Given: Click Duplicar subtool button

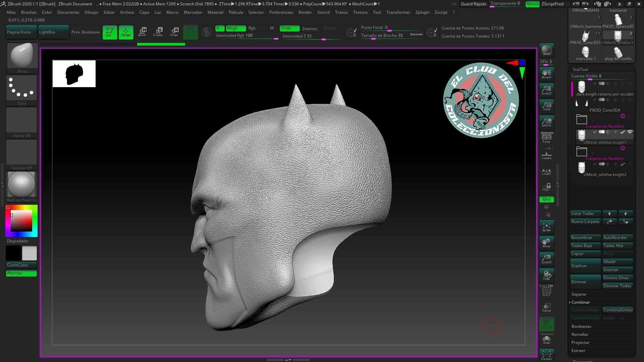Looking at the screenshot, I should 585,266.
